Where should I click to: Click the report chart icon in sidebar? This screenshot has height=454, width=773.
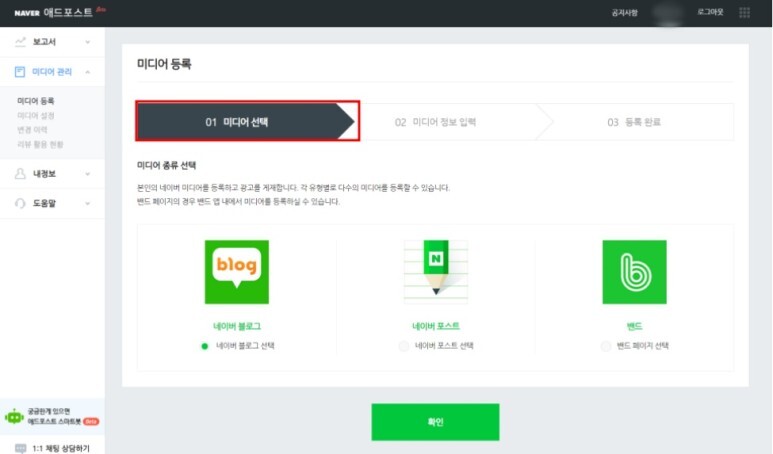pos(20,42)
